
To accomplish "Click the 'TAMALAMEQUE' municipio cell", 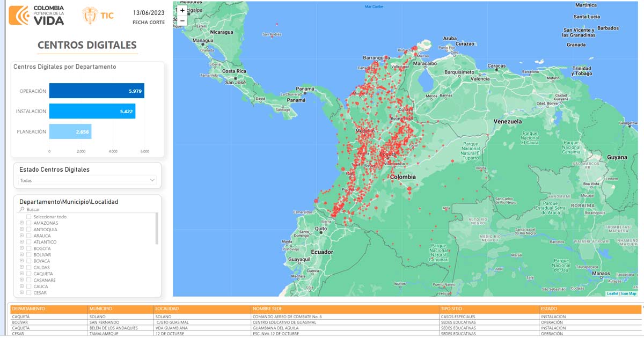I will [121, 334].
